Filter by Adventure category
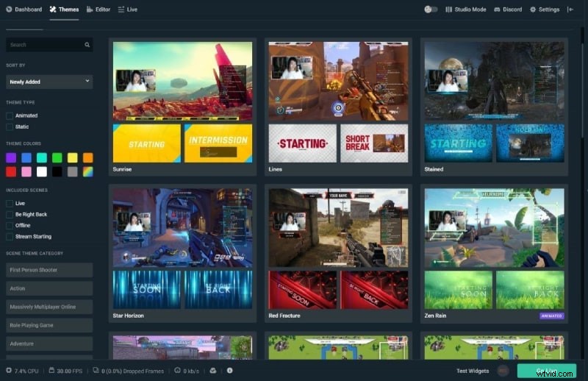The height and width of the screenshot is (381, 588). 49,343
